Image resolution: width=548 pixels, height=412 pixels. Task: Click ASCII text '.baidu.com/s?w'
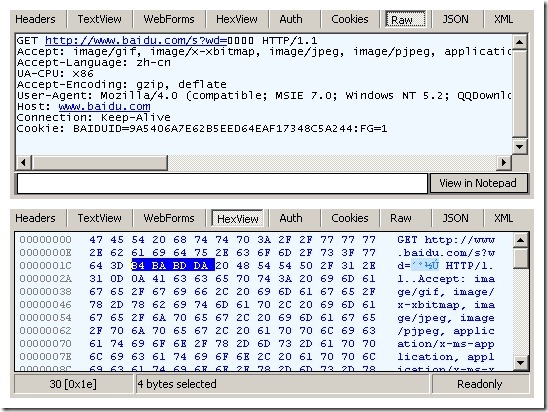(446, 253)
